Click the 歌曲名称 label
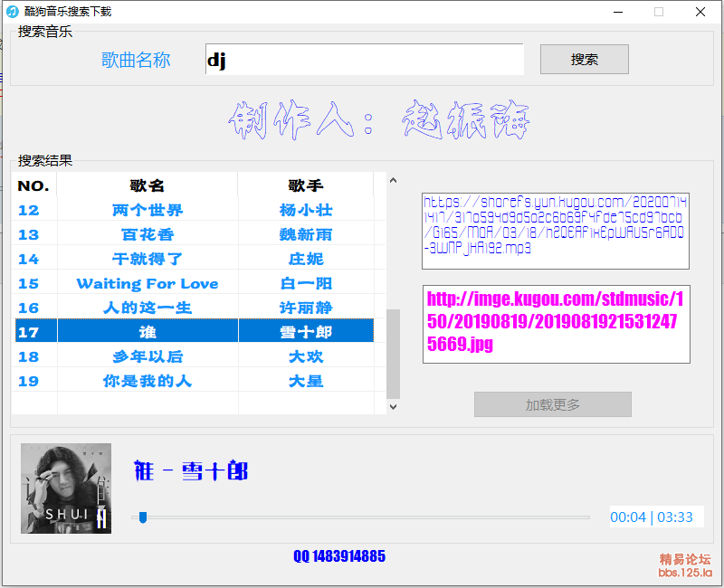724x588 pixels. 136,60
